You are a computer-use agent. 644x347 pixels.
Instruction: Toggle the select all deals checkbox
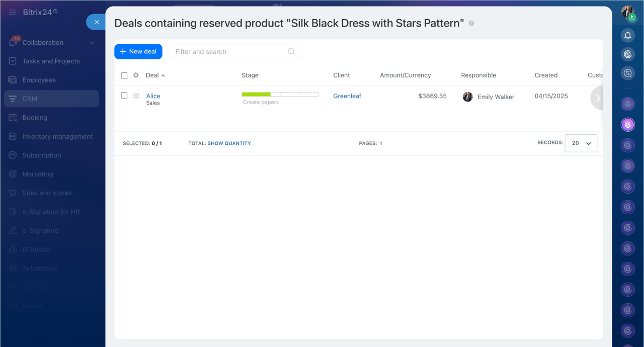tap(124, 75)
